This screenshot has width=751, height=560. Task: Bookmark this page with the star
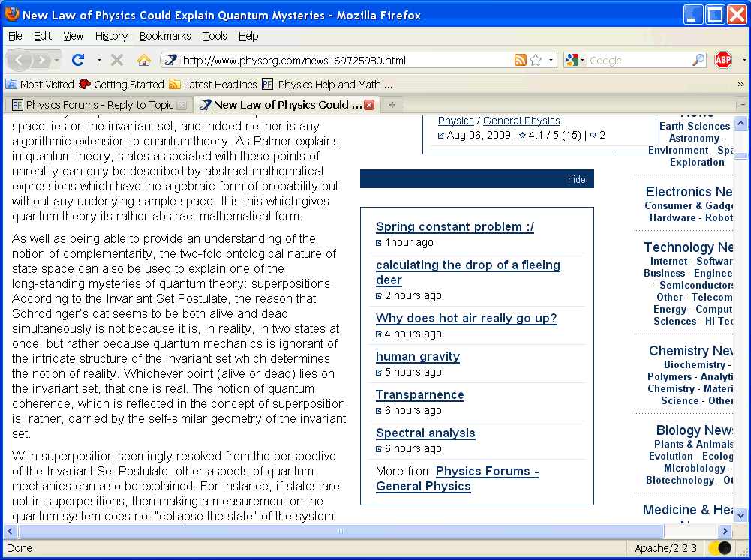[536, 60]
